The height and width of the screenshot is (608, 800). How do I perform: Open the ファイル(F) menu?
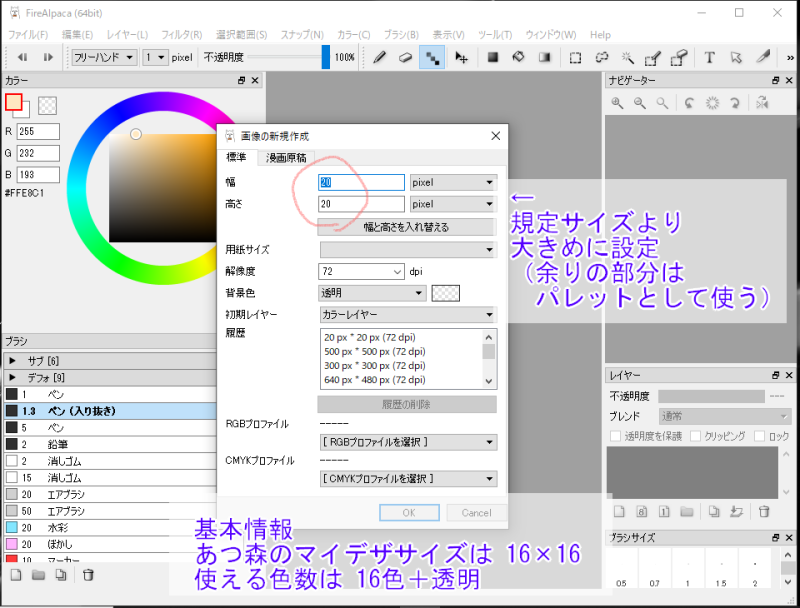28,35
